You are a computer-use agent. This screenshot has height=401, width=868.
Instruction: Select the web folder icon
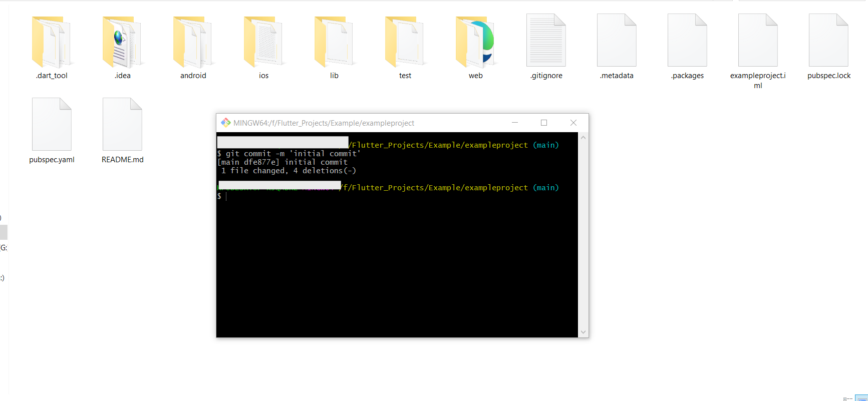click(x=475, y=42)
